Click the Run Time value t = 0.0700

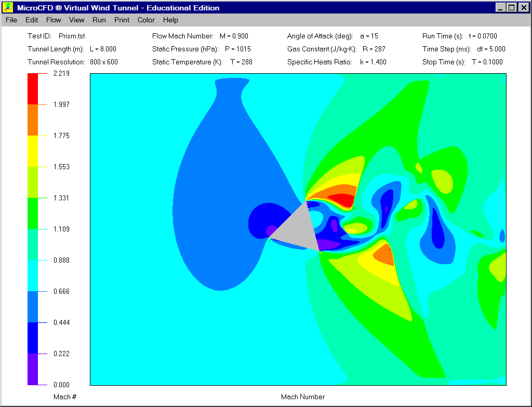pos(483,36)
